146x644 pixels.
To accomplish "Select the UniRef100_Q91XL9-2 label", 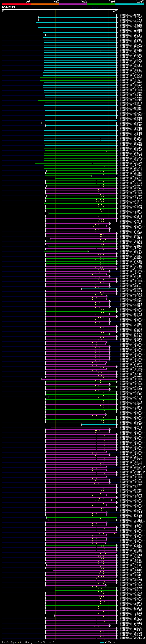I will click(132, 638).
